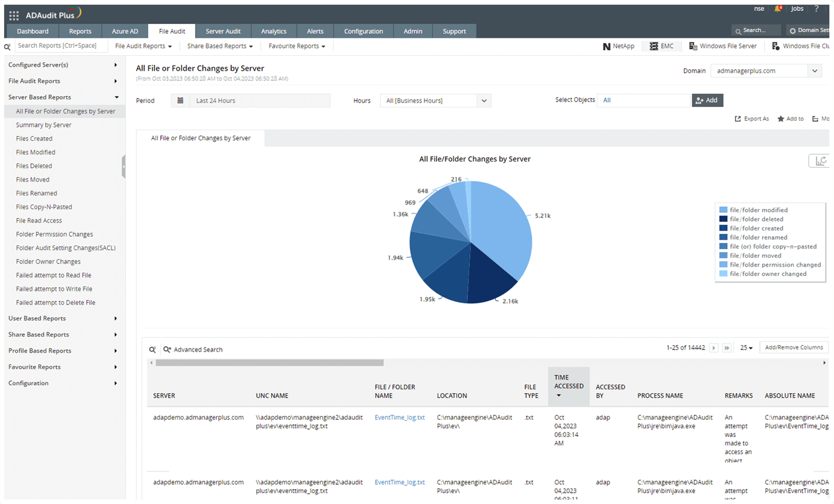Click the file/folder deleted legend swatch
834x504 pixels.
click(x=724, y=219)
